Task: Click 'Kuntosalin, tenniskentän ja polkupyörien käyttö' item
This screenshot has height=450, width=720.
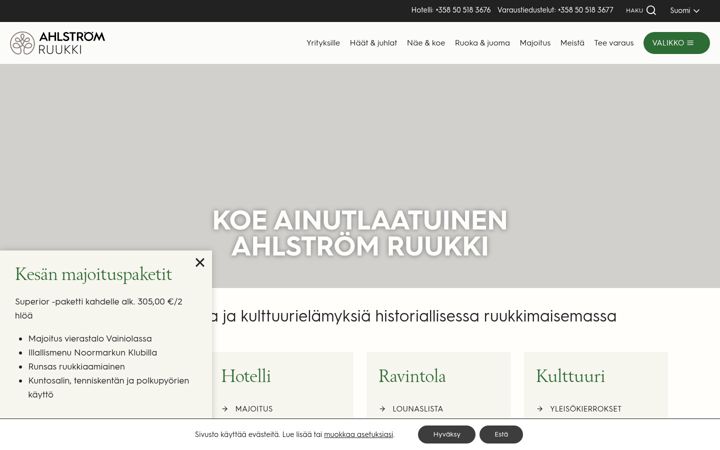Action: [x=109, y=387]
